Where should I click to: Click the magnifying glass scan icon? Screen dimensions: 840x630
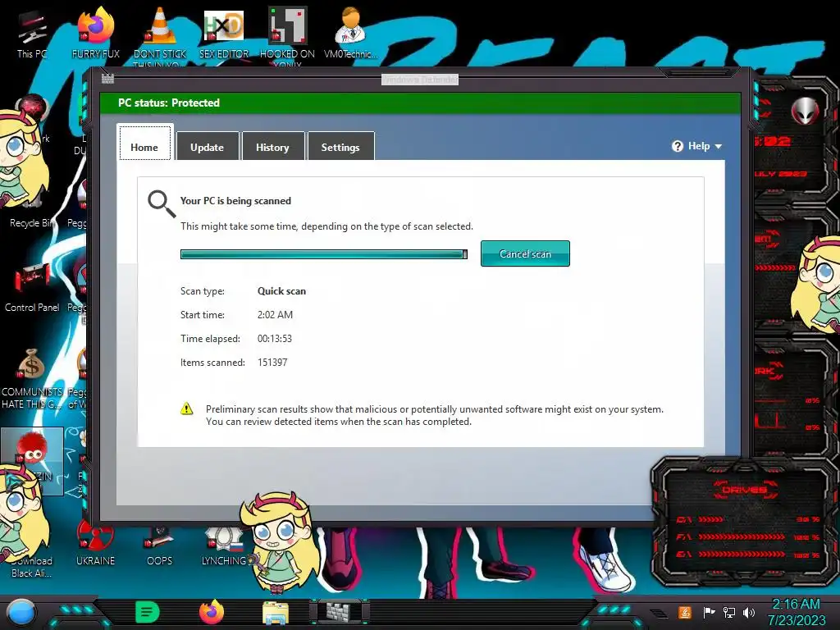162,204
